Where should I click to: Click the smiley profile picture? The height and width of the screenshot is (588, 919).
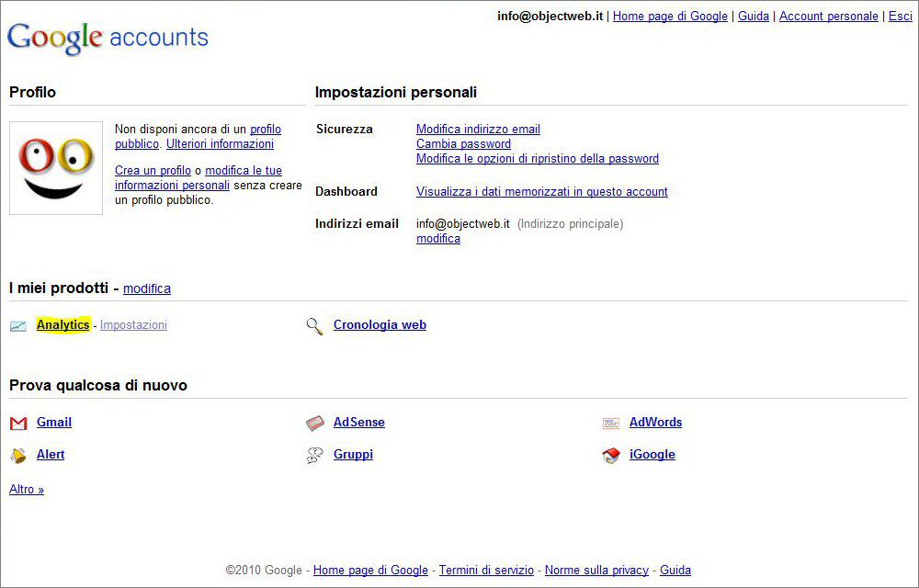(56, 168)
